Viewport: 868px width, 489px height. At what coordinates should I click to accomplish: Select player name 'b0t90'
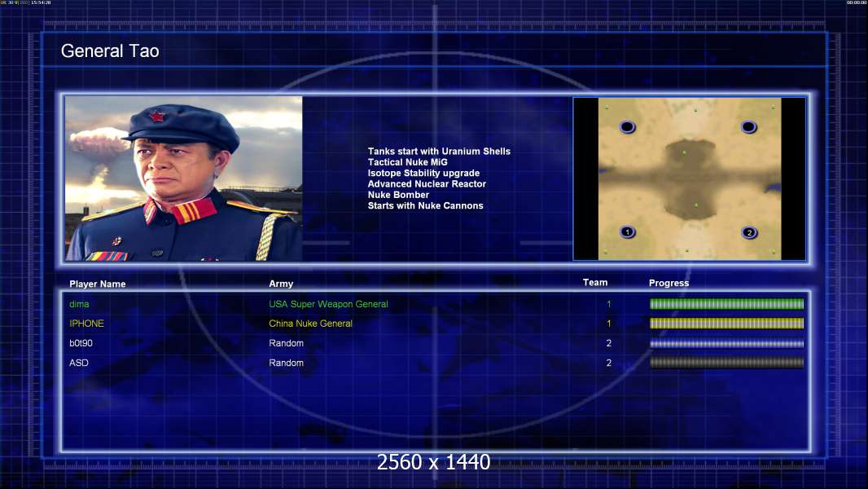pos(81,343)
